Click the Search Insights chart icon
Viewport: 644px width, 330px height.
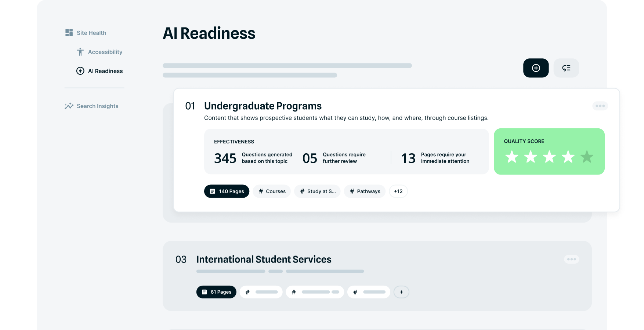[69, 106]
